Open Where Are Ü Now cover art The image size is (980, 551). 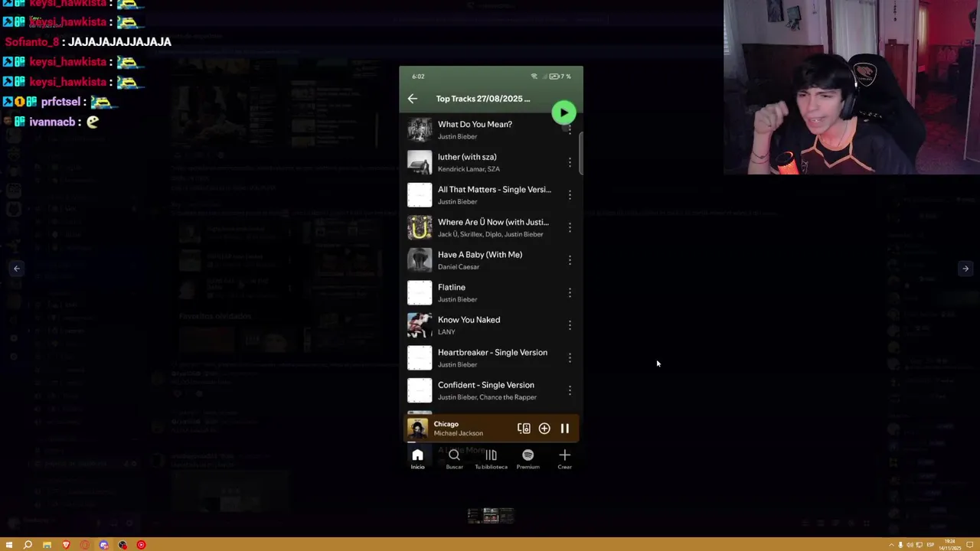pyautogui.click(x=420, y=227)
